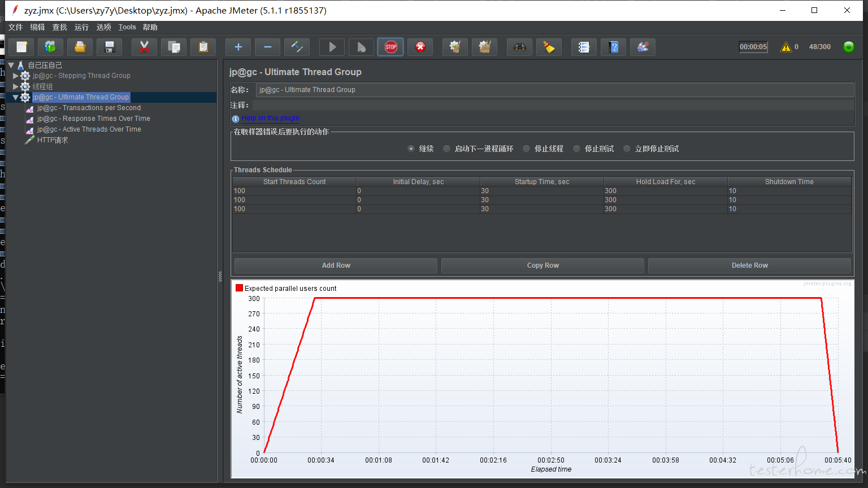Viewport: 868px width, 488px height.
Task: Click the Shutdown red X icon
Action: click(x=420, y=47)
